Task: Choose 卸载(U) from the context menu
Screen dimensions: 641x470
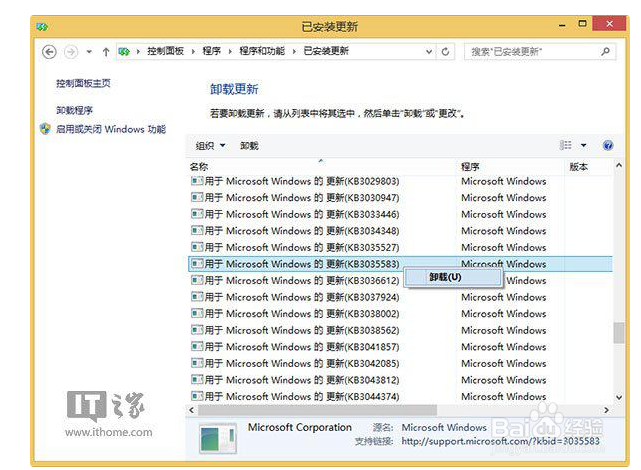Action: 453,277
